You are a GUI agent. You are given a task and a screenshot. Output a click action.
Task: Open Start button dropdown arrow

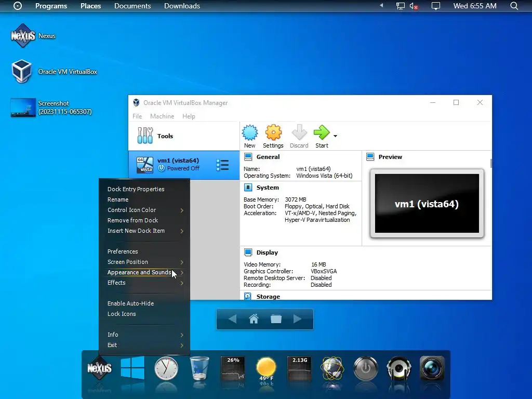335,136
